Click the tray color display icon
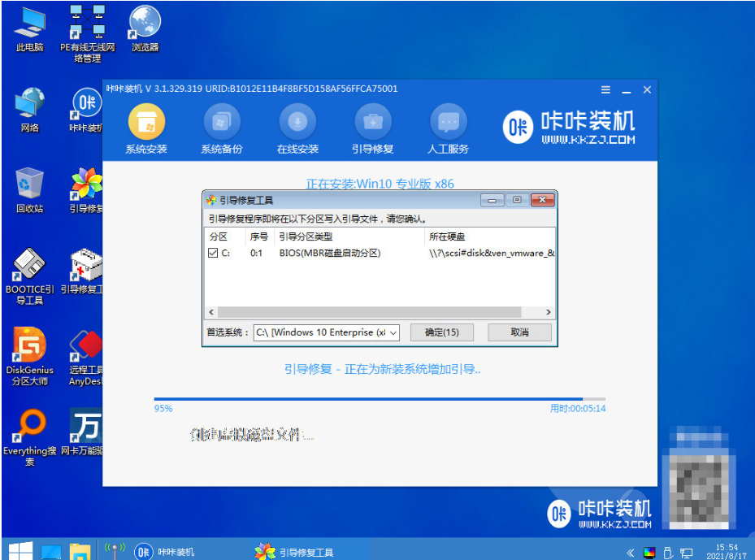The image size is (755, 560). click(x=649, y=553)
